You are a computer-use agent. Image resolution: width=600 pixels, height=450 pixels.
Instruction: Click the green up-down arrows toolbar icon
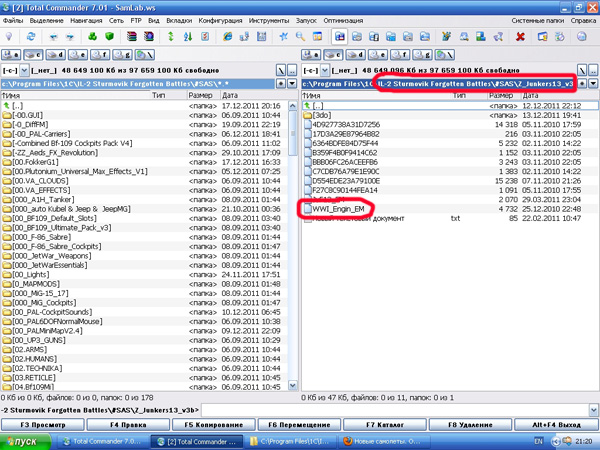(x=171, y=37)
